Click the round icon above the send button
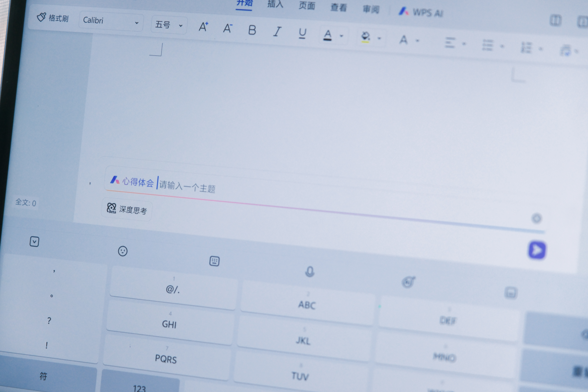The height and width of the screenshot is (392, 588). 536,218
